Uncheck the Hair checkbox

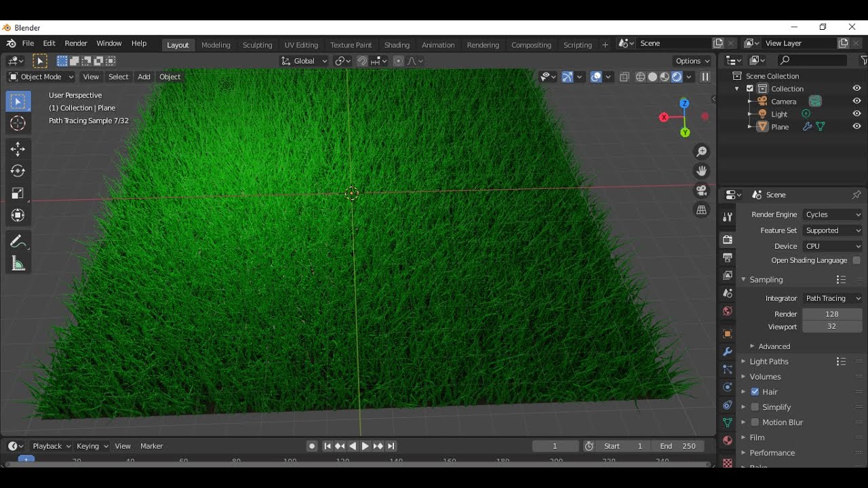coord(755,392)
